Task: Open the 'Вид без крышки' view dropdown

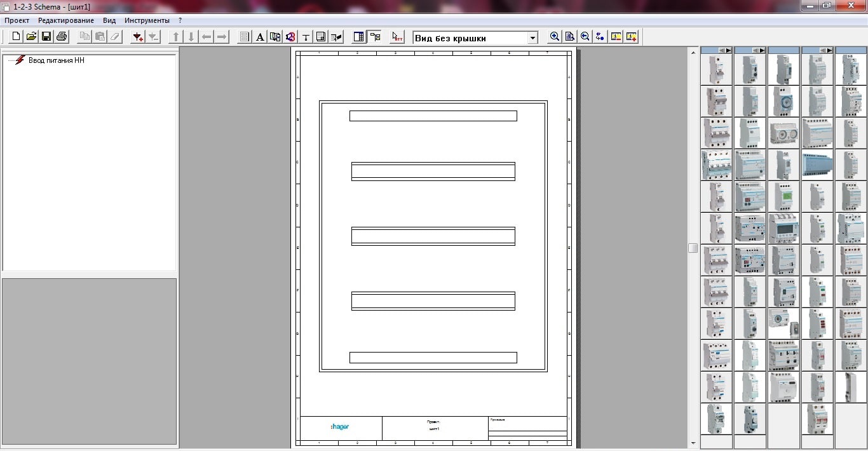Action: 532,38
